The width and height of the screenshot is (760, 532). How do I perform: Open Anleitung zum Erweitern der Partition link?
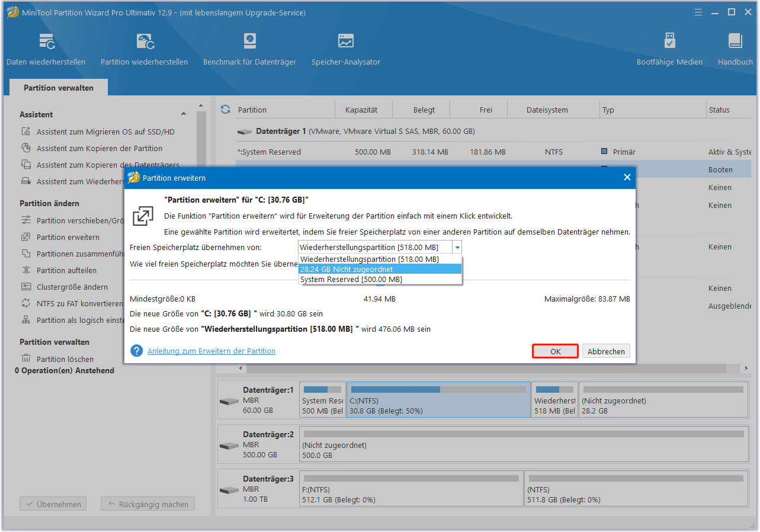(x=211, y=351)
